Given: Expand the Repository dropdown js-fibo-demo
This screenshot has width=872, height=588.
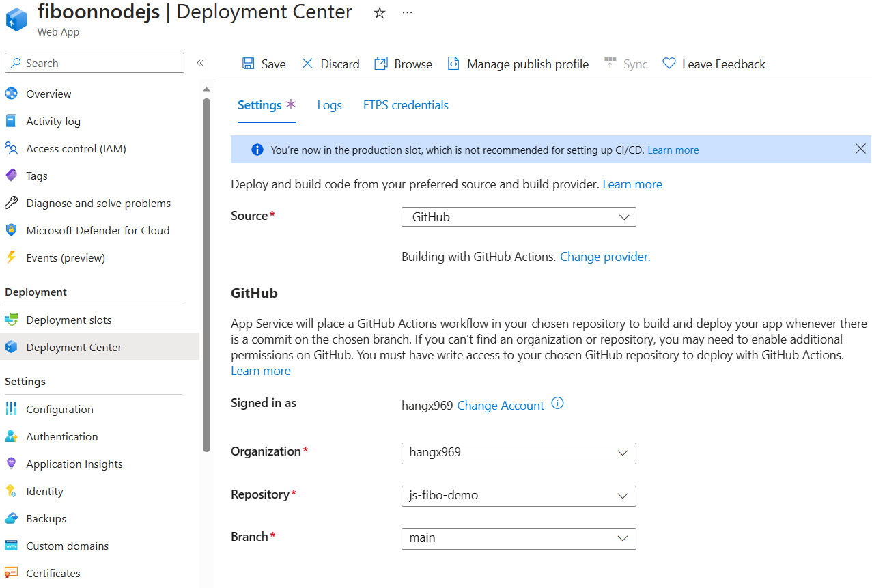Looking at the screenshot, I should [x=519, y=496].
